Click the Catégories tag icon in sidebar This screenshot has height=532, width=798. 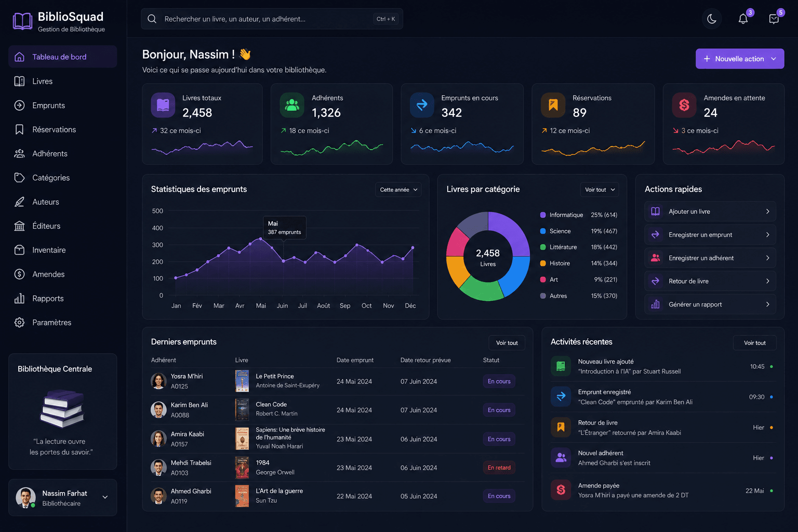tap(19, 178)
